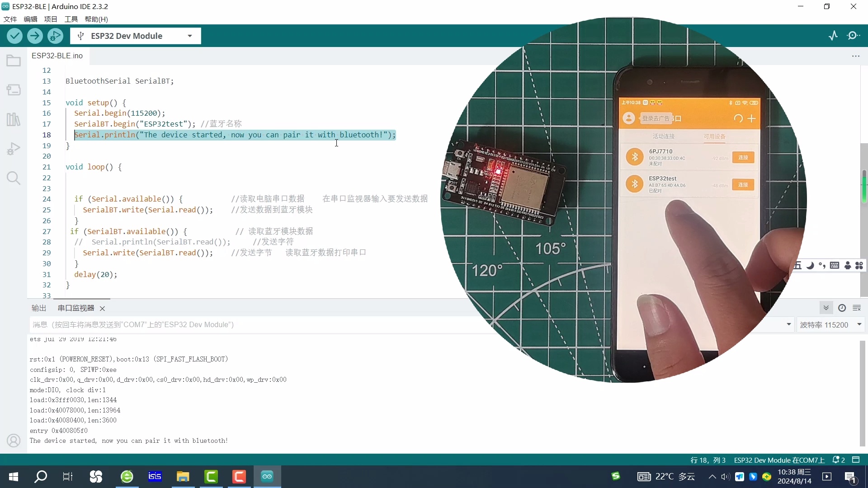Start debugging with the debug icon
Image resolution: width=868 pixels, height=488 pixels.
(x=55, y=36)
